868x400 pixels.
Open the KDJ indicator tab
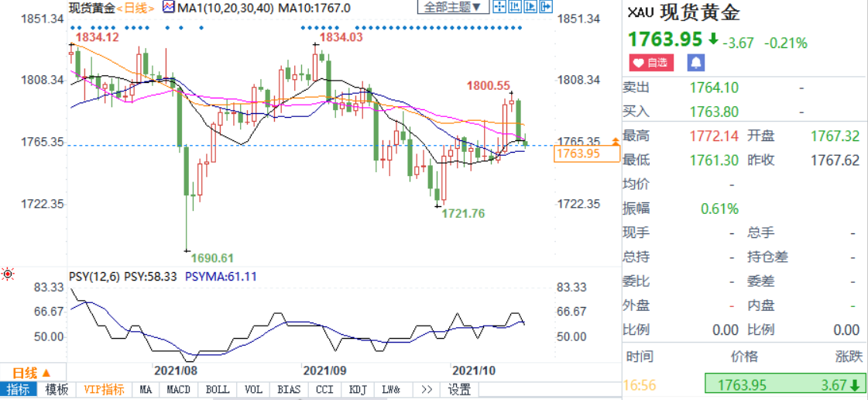(358, 389)
